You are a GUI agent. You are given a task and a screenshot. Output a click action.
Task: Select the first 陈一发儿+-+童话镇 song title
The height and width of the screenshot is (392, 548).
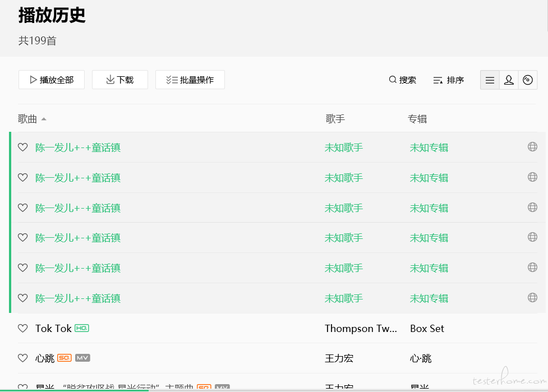[78, 147]
